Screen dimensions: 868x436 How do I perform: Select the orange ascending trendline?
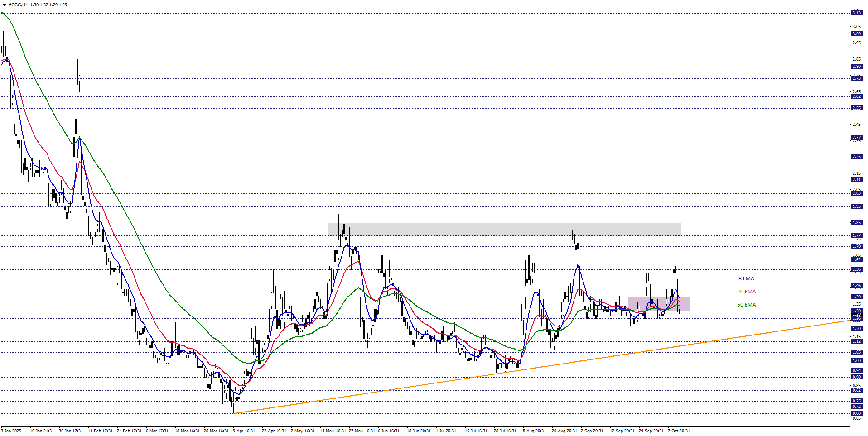pos(589,359)
